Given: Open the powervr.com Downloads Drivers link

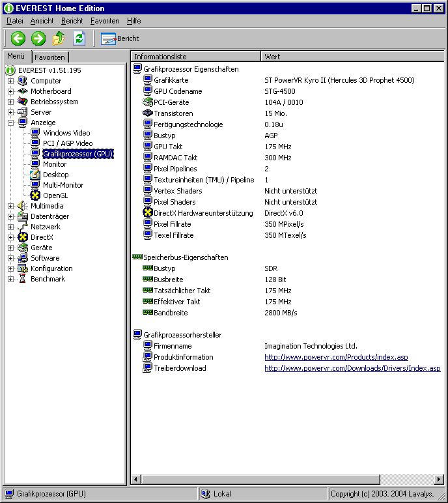Looking at the screenshot, I should point(352,368).
